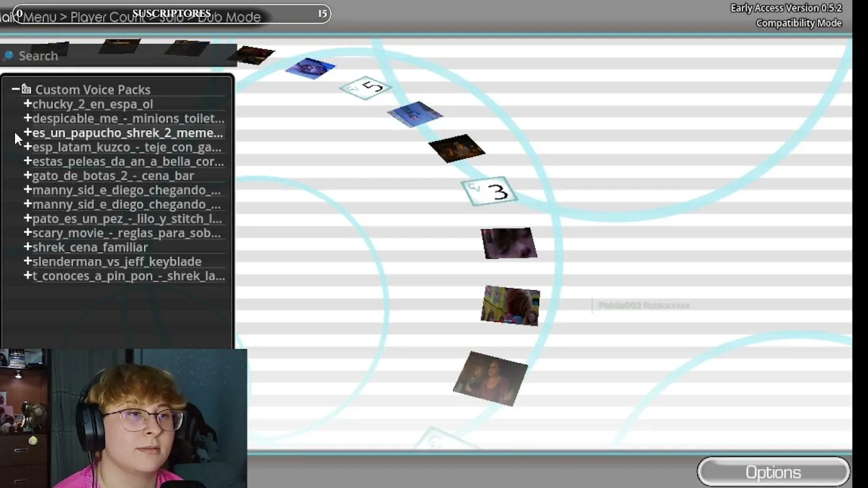Select the Custom Voice Packs label
Screen dimensions: 868x488
click(x=93, y=89)
